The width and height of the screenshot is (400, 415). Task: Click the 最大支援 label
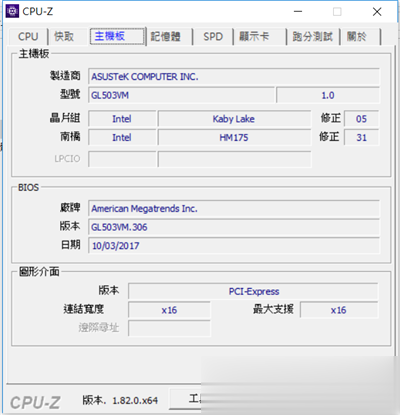(x=273, y=309)
